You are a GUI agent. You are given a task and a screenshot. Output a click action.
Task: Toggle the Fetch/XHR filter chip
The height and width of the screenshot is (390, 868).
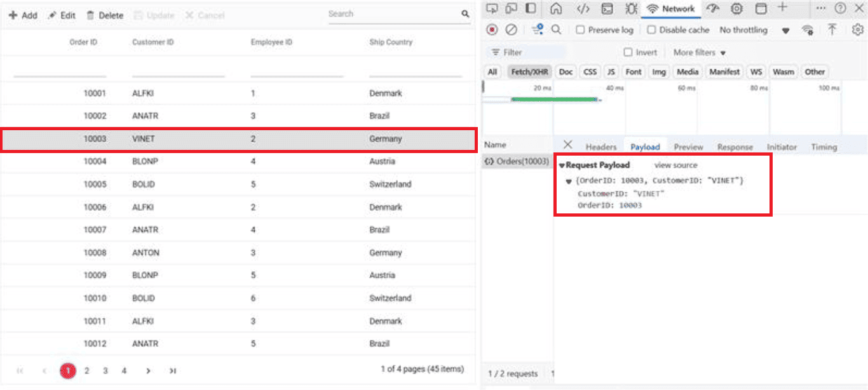point(529,72)
